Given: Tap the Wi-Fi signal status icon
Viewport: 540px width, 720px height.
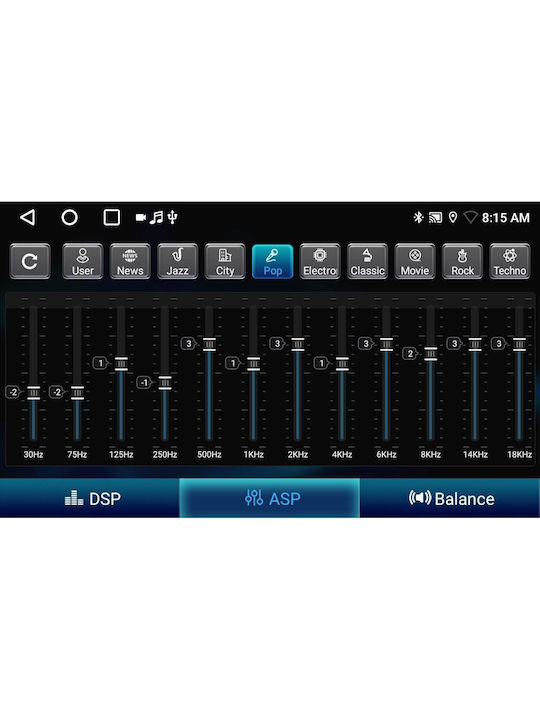Looking at the screenshot, I should pyautogui.click(x=471, y=217).
